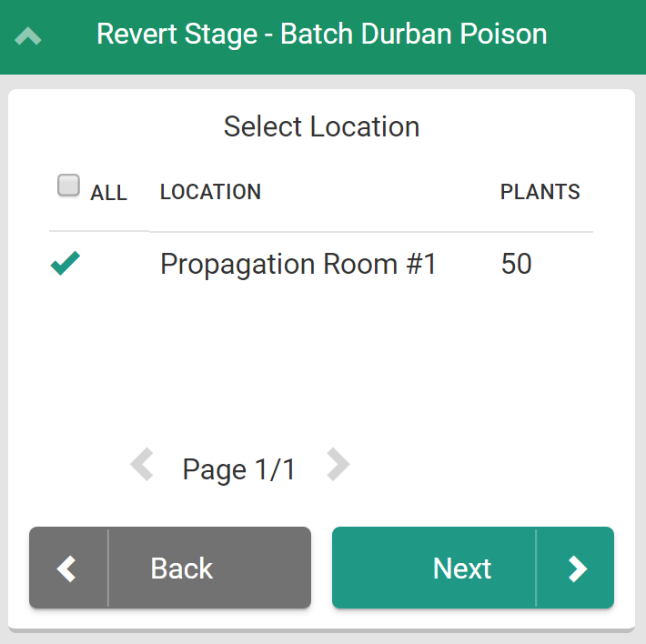The width and height of the screenshot is (646, 644).
Task: Check the ALL locations checkbox
Action: click(x=68, y=186)
